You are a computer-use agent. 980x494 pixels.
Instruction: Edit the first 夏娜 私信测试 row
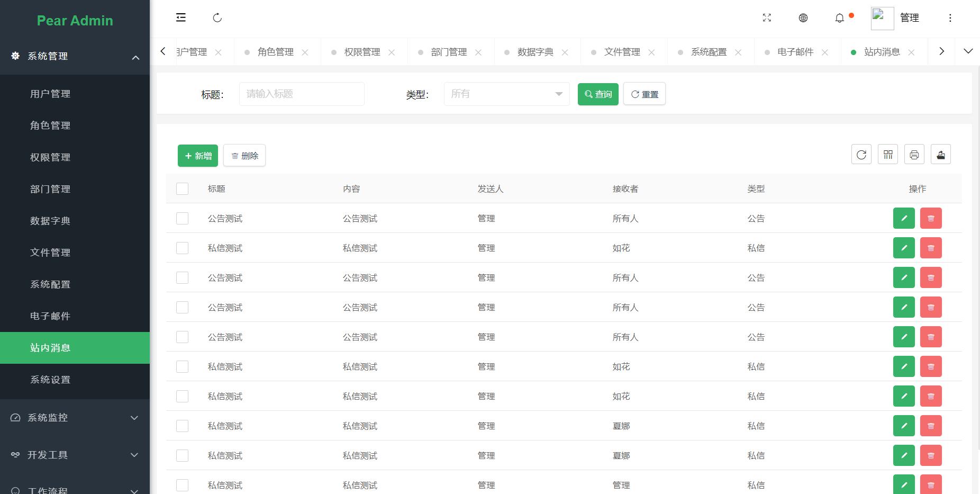(x=904, y=426)
